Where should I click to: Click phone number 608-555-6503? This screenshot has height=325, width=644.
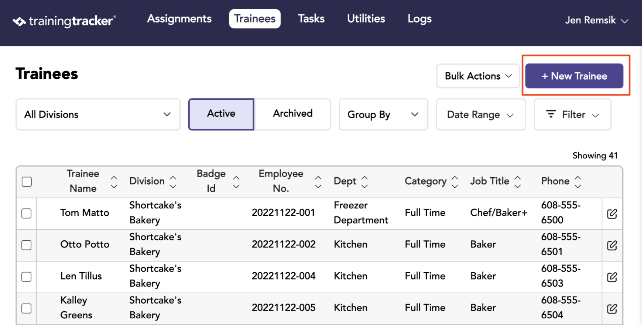tap(561, 276)
